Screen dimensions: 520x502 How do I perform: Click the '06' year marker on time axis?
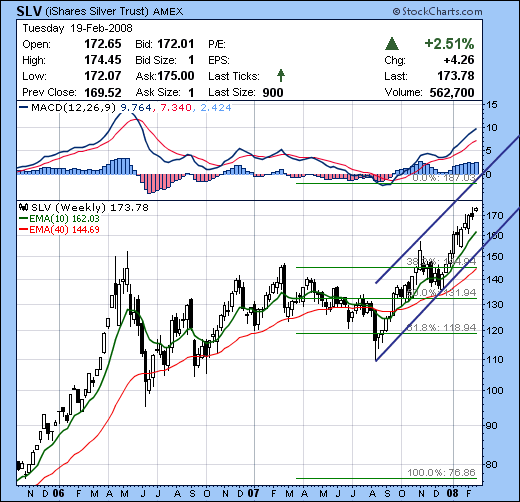(x=58, y=493)
